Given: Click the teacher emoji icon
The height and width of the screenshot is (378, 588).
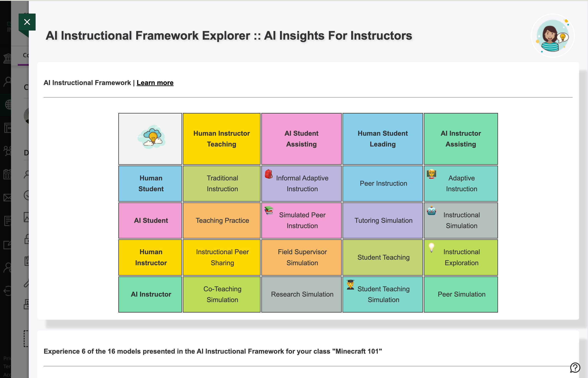Looking at the screenshot, I should 431,174.
